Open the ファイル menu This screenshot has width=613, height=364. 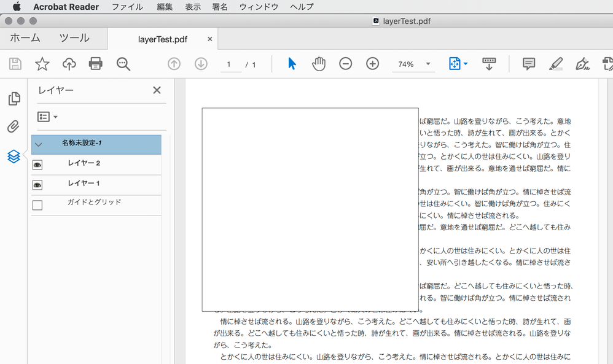[127, 7]
